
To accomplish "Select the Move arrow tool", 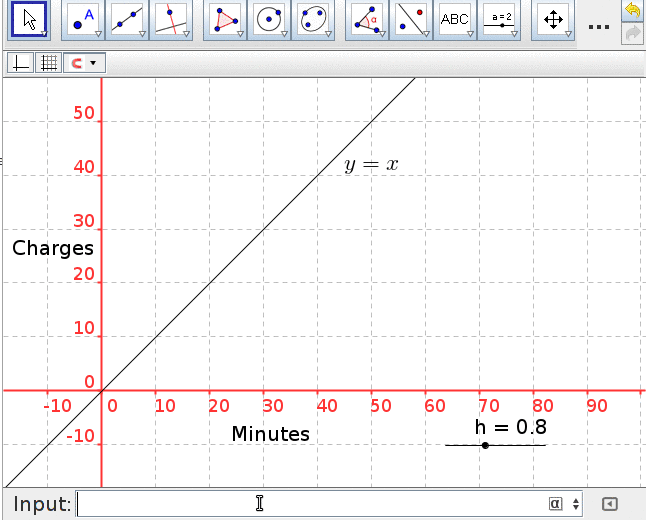I will pos(30,20).
